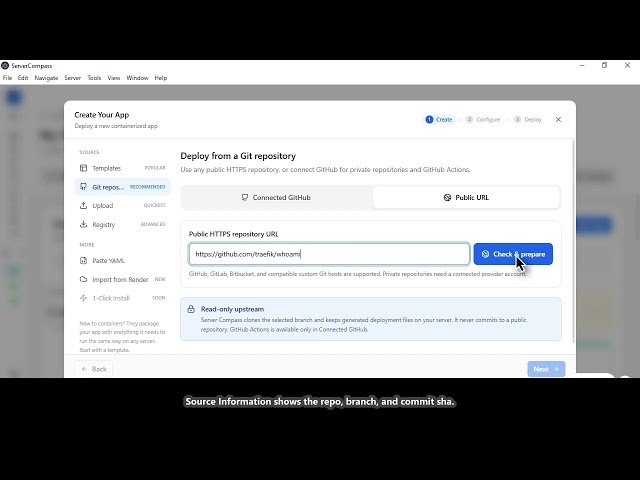Click the 'Create Your App' title
The height and width of the screenshot is (480, 640).
102,115
